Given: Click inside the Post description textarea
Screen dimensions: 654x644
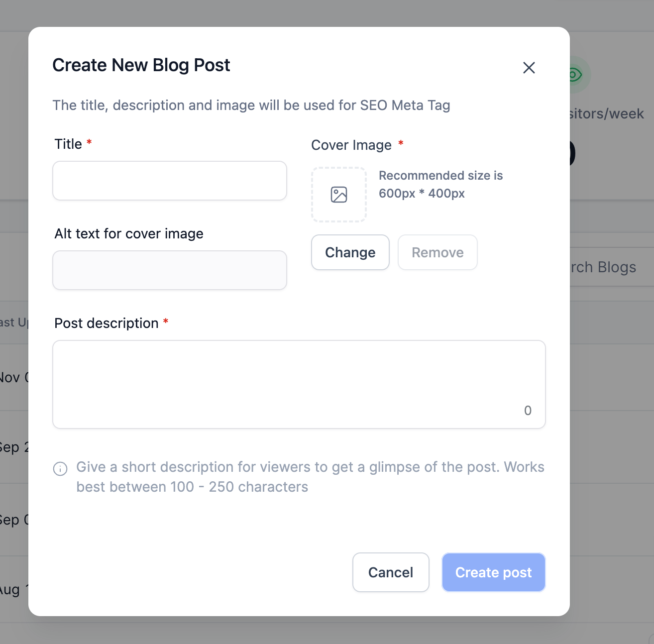Looking at the screenshot, I should (299, 384).
